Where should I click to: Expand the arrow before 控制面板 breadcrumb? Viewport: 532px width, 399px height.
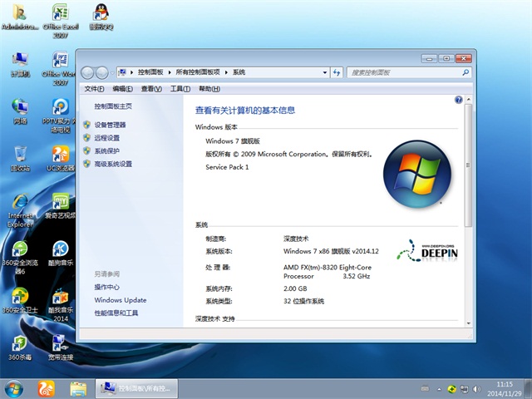point(131,72)
